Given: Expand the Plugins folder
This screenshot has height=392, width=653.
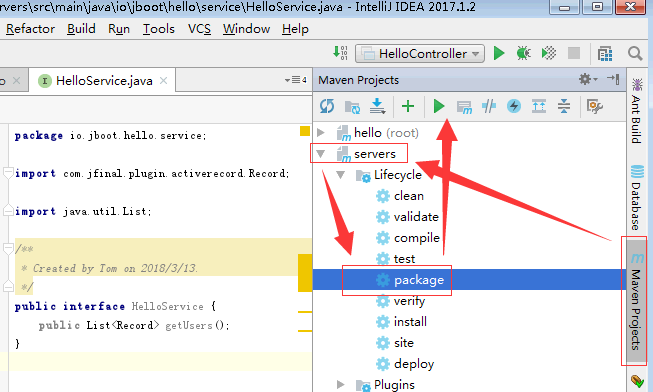Looking at the screenshot, I should pyautogui.click(x=341, y=385).
